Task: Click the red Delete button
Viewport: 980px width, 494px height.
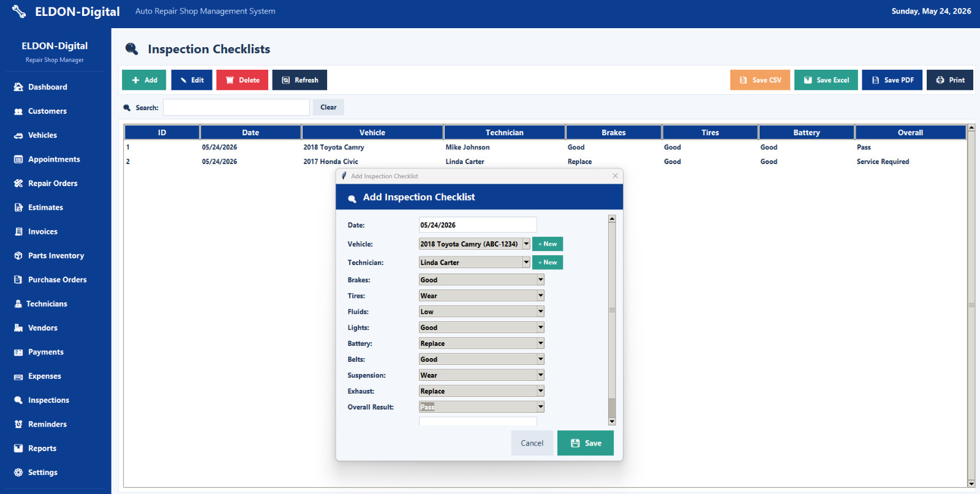Action: [242, 80]
